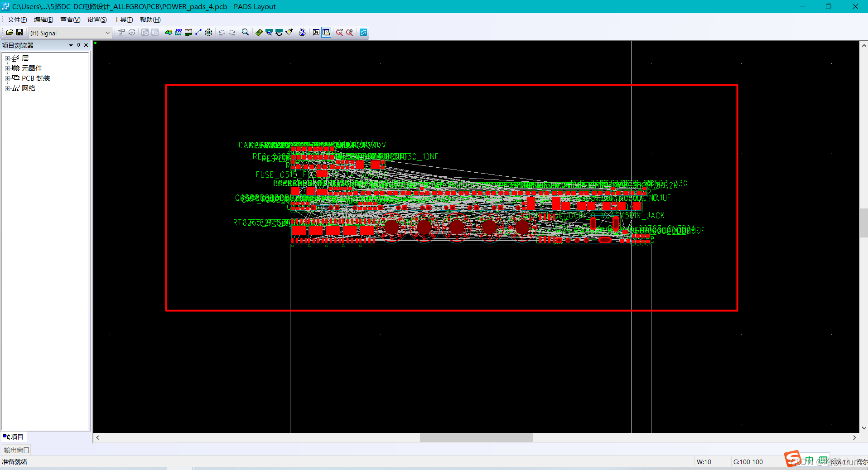Click the Open file icon
868x470 pixels.
click(x=10, y=32)
